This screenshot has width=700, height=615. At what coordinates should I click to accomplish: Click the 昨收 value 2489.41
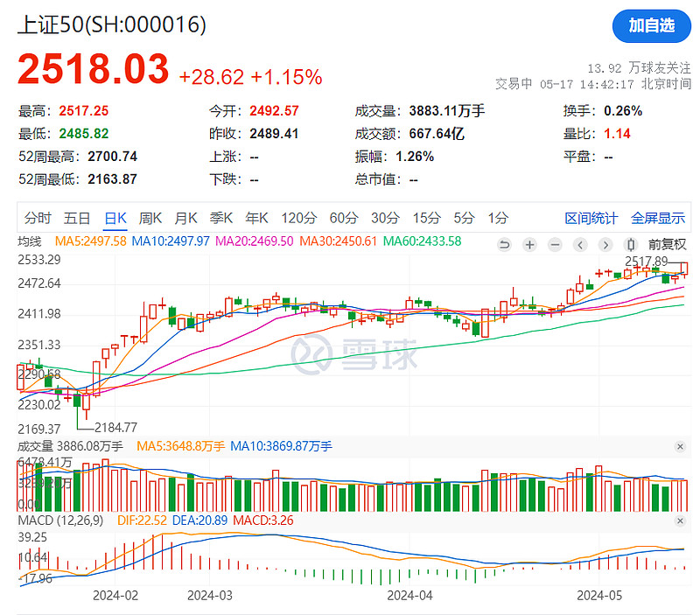(274, 134)
